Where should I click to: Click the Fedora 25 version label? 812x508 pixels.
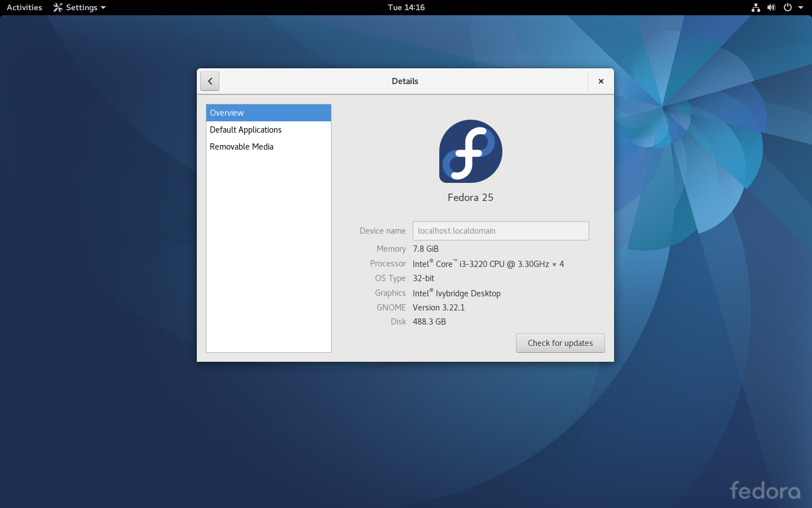coord(470,197)
